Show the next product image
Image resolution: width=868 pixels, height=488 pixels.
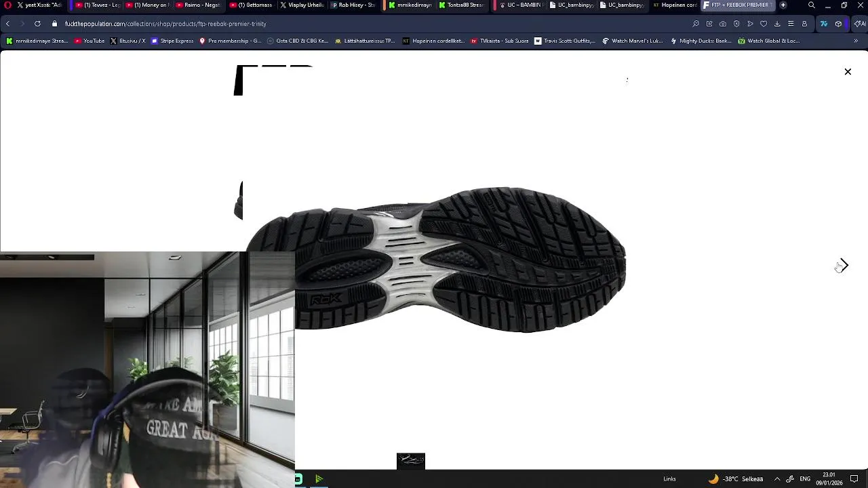click(843, 266)
